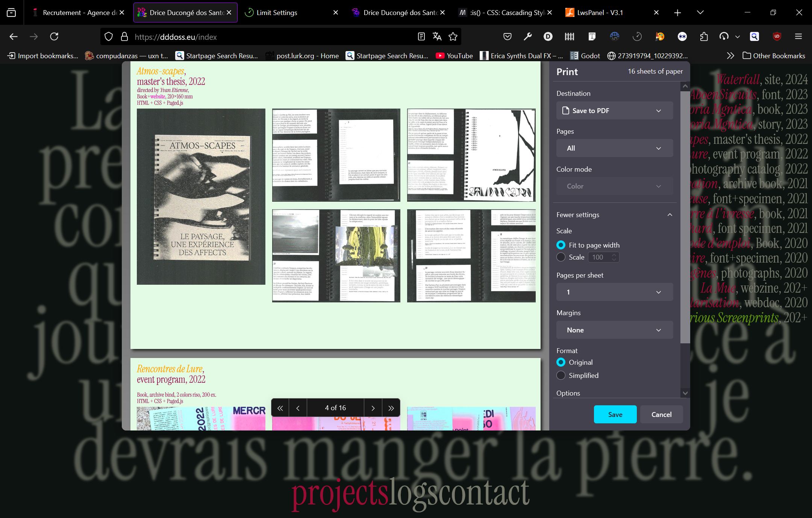
Task: Click the list all tabs chevron
Action: point(700,12)
